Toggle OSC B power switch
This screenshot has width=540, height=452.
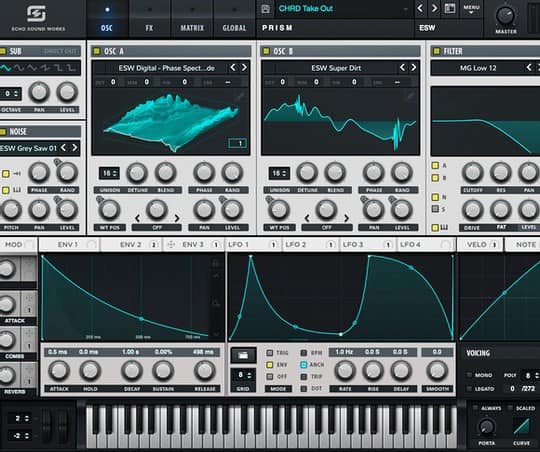pos(266,51)
